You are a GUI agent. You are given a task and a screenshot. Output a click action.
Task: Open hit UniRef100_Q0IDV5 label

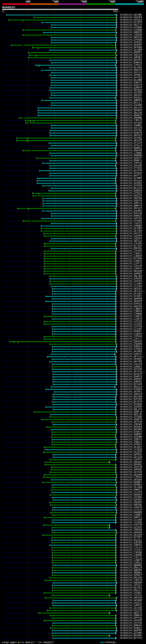pos(131,22)
